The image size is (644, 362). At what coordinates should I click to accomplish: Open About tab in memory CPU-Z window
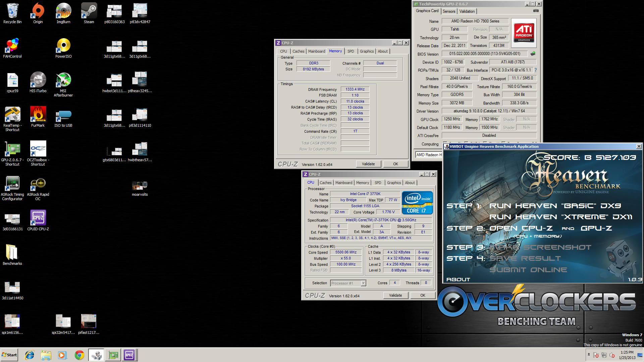(x=383, y=51)
